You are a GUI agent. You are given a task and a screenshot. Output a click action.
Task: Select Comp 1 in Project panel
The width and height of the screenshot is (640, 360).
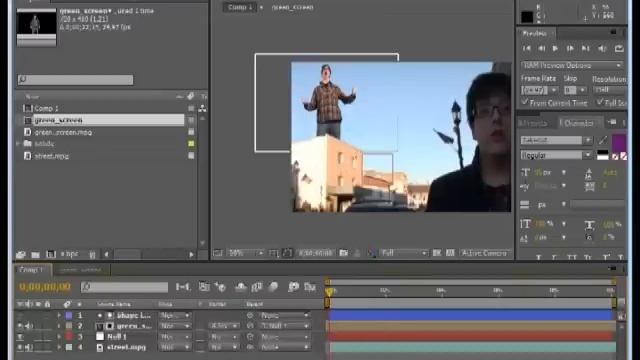(x=46, y=108)
